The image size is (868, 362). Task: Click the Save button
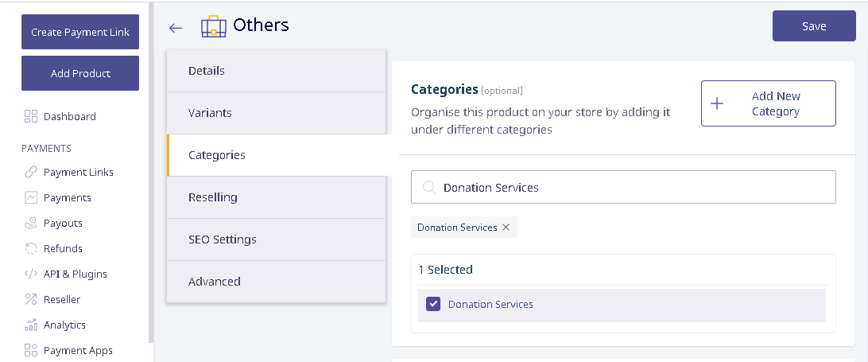coord(814,26)
